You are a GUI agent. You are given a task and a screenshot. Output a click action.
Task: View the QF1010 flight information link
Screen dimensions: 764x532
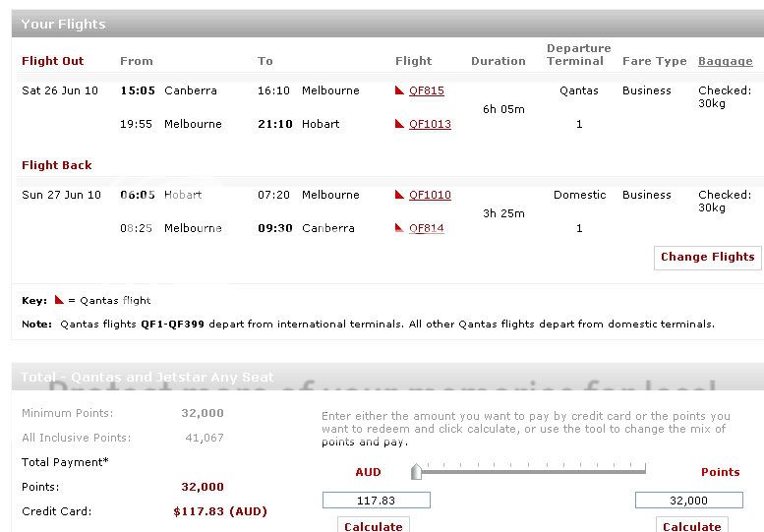(x=430, y=195)
